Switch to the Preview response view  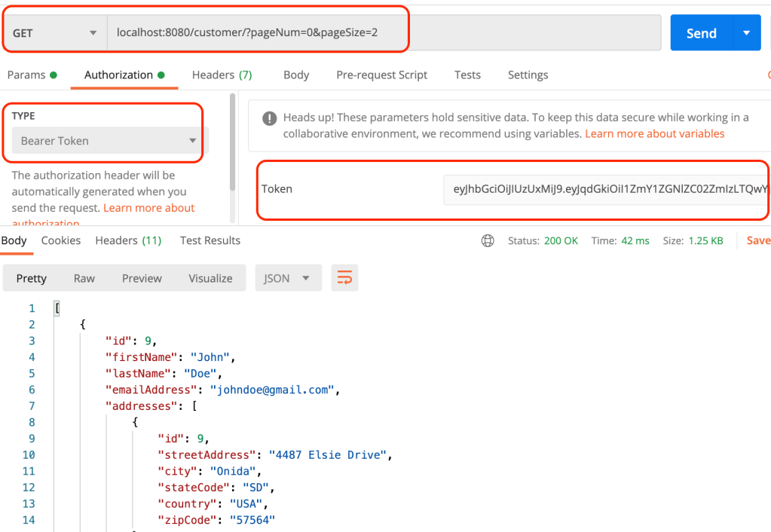[x=142, y=278]
